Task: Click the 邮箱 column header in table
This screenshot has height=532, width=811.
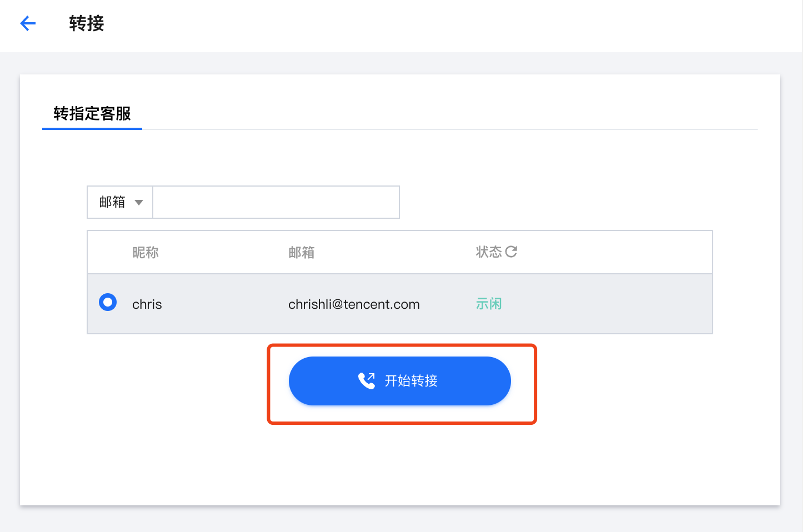Action: click(302, 253)
